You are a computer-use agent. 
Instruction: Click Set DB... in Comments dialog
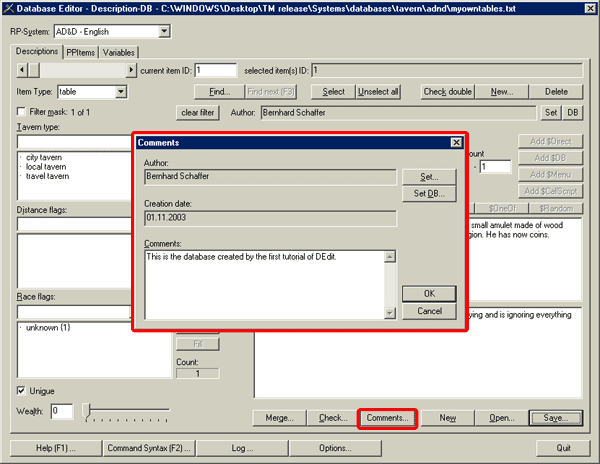429,193
